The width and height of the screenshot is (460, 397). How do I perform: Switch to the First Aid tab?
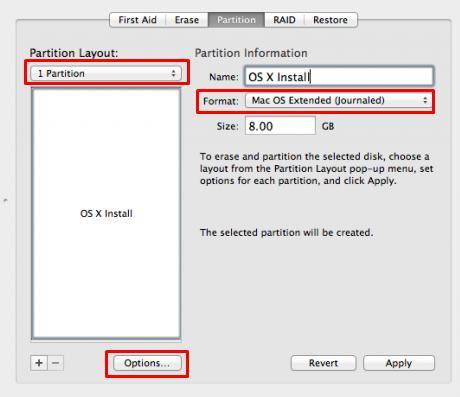point(137,20)
